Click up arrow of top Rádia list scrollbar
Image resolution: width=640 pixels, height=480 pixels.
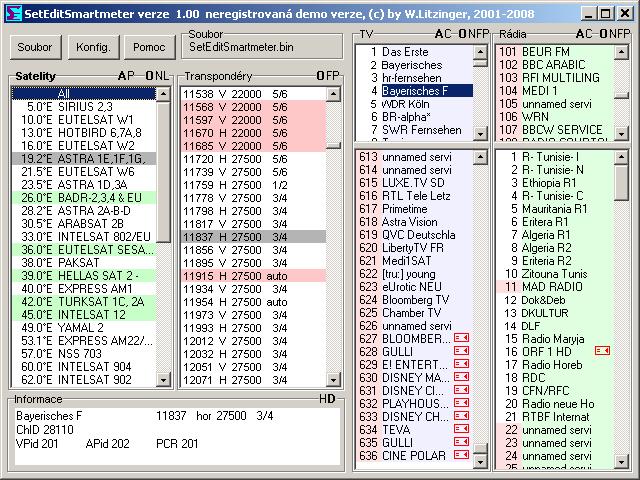[621, 52]
